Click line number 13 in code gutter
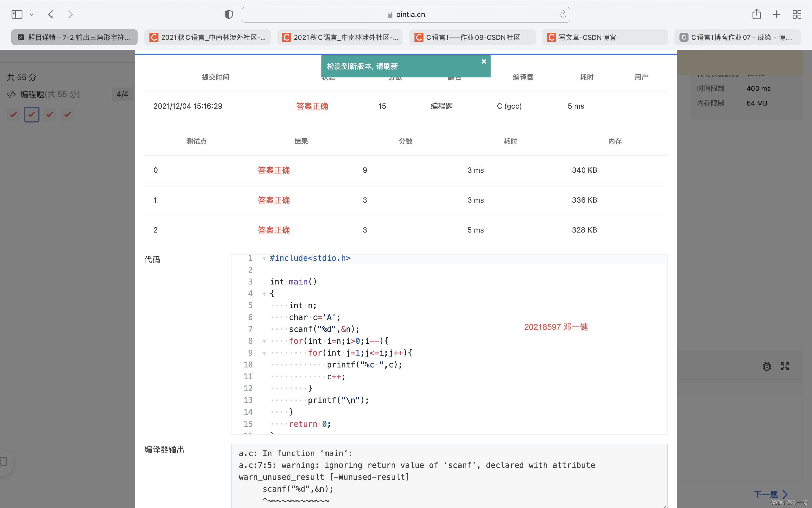Screen dimensions: 812x508 pyautogui.click(x=248, y=400)
